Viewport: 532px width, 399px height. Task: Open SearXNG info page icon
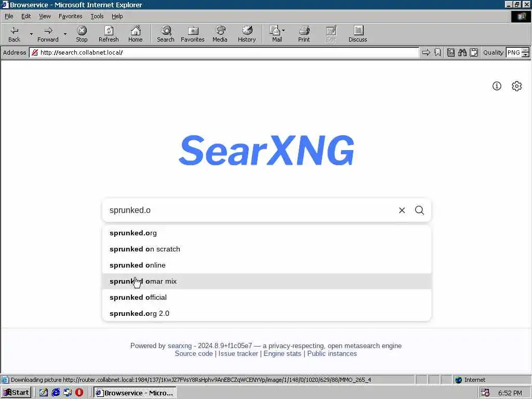point(497,86)
